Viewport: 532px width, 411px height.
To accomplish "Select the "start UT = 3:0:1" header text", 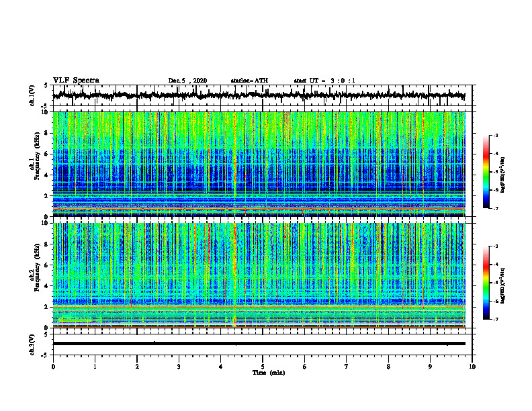I will pos(324,81).
